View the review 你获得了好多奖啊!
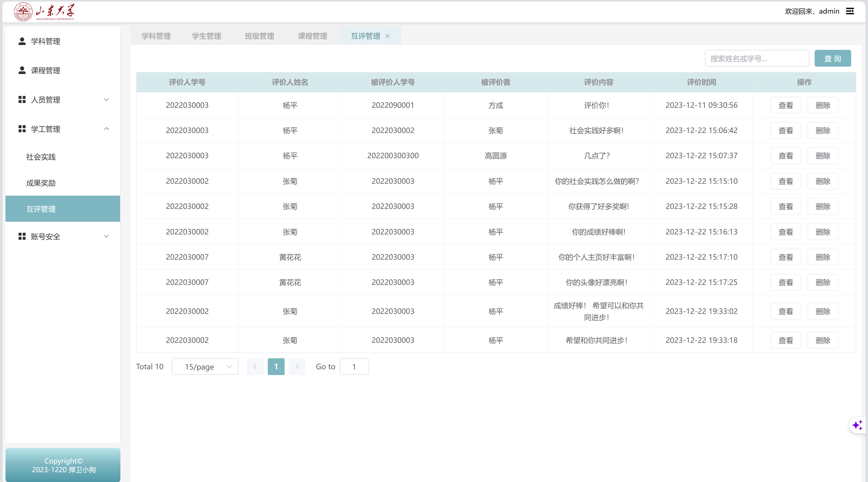 [x=785, y=206]
